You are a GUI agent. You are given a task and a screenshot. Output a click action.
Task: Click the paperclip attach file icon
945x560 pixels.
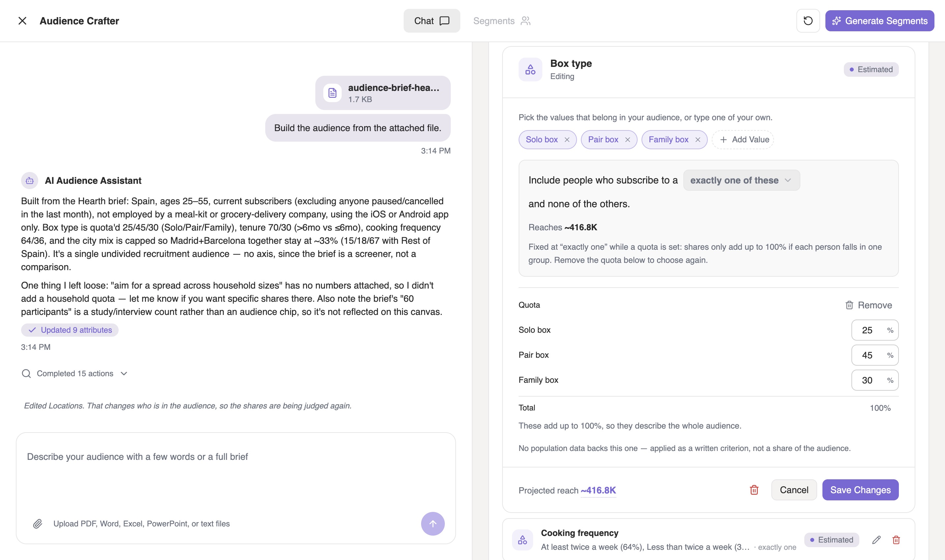click(x=37, y=524)
